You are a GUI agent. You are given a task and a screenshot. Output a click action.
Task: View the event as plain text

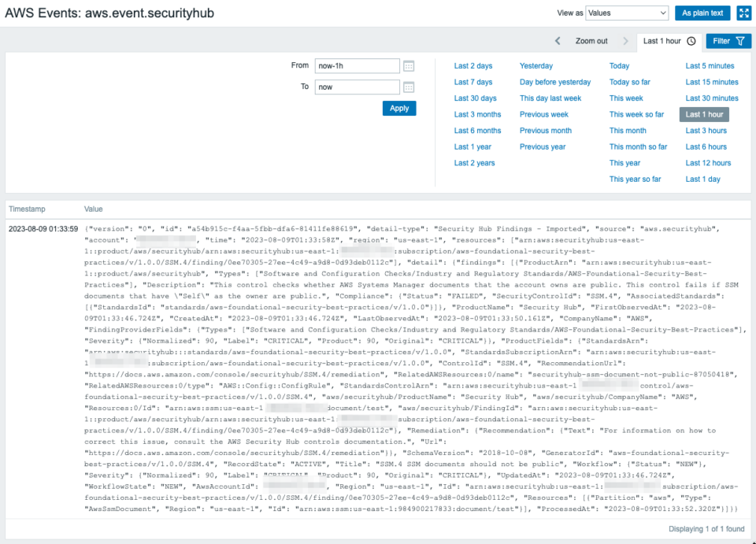pos(703,13)
